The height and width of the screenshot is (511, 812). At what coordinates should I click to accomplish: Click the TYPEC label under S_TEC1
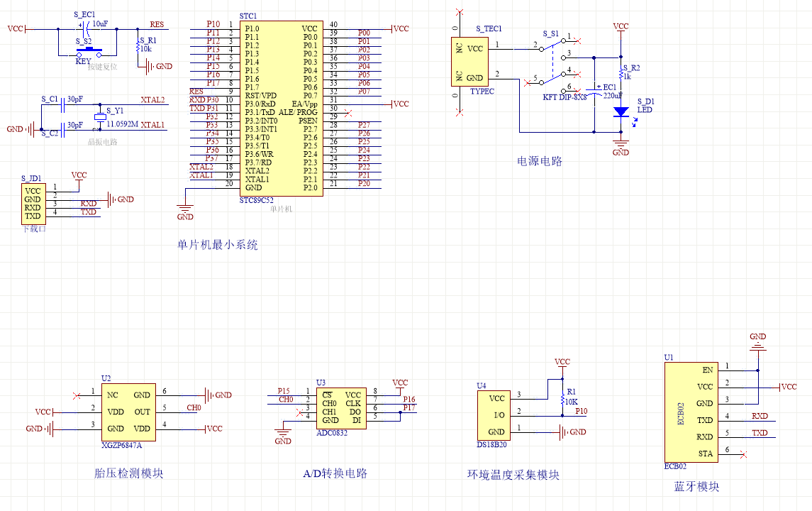point(482,92)
